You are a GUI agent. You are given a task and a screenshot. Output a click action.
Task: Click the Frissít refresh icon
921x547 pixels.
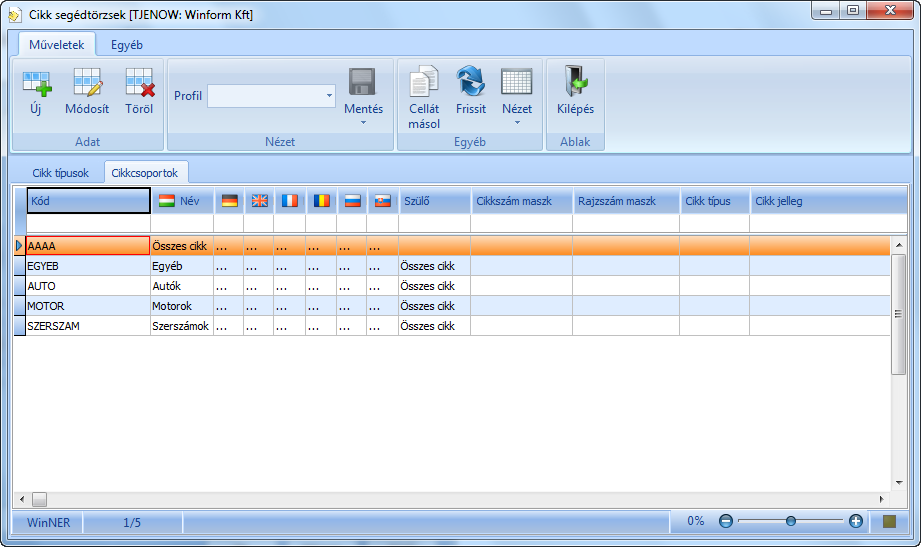pyautogui.click(x=471, y=81)
